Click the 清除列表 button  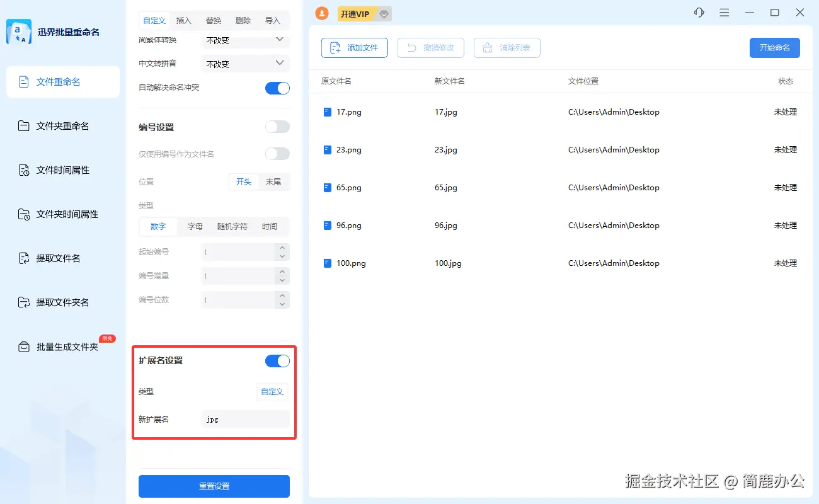pos(507,48)
